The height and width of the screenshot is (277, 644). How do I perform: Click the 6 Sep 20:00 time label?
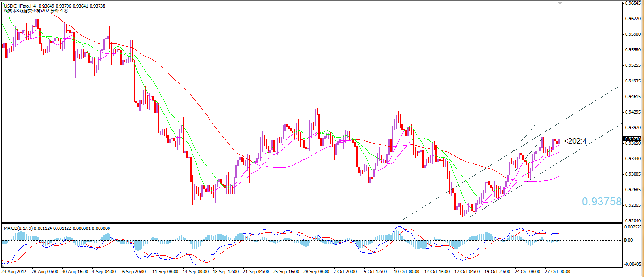click(134, 272)
